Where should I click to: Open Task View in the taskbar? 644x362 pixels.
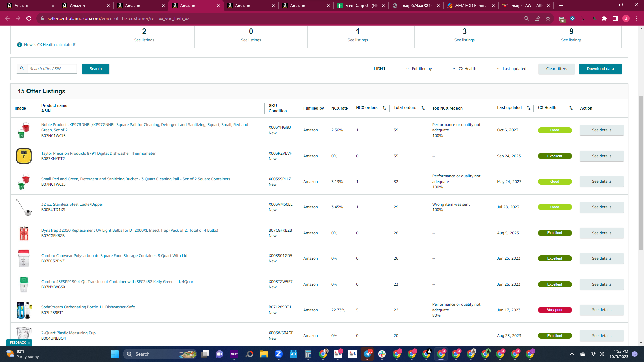(205, 354)
